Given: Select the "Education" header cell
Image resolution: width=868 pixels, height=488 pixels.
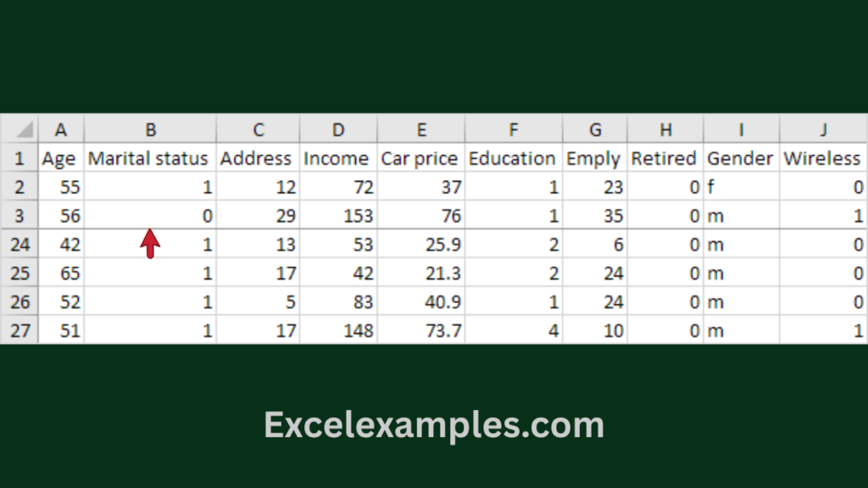Looking at the screenshot, I should [512, 158].
